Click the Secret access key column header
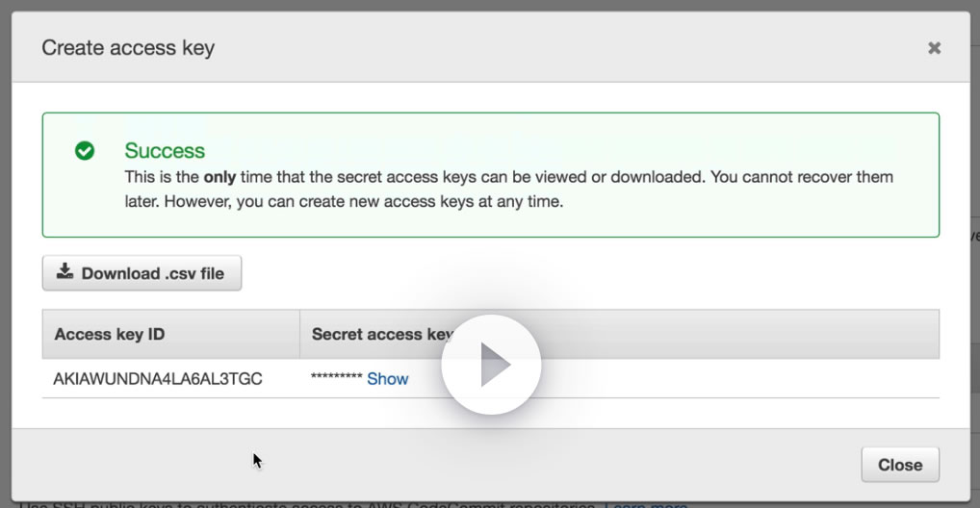Viewport: 980px width, 508px height. pyautogui.click(x=375, y=335)
